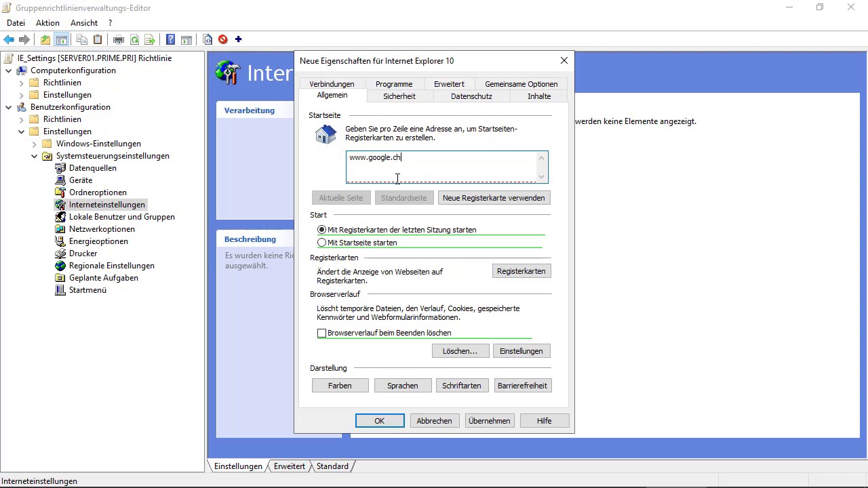868x488 pixels.
Task: Click the Übernehmen button
Action: tap(489, 421)
